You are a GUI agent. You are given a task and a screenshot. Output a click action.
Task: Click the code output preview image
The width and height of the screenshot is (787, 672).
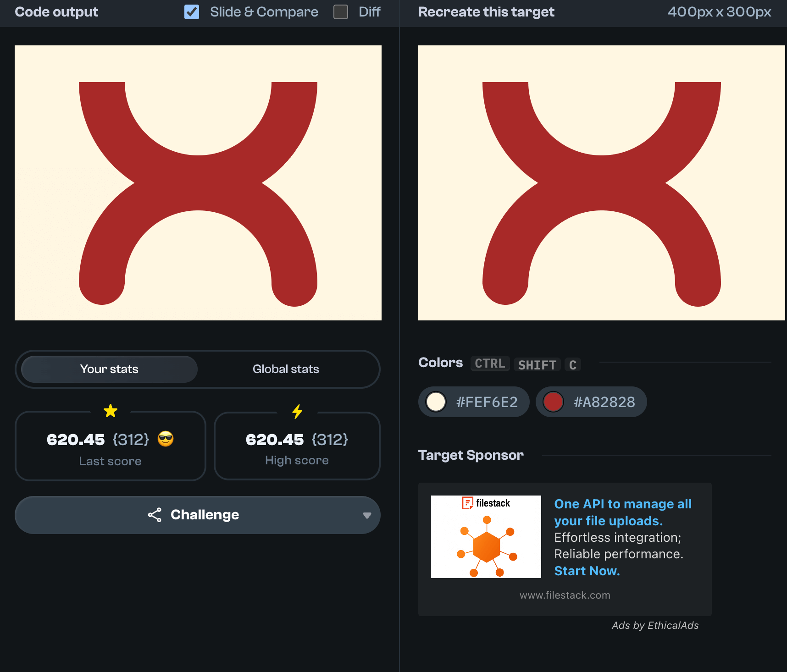pos(198,183)
